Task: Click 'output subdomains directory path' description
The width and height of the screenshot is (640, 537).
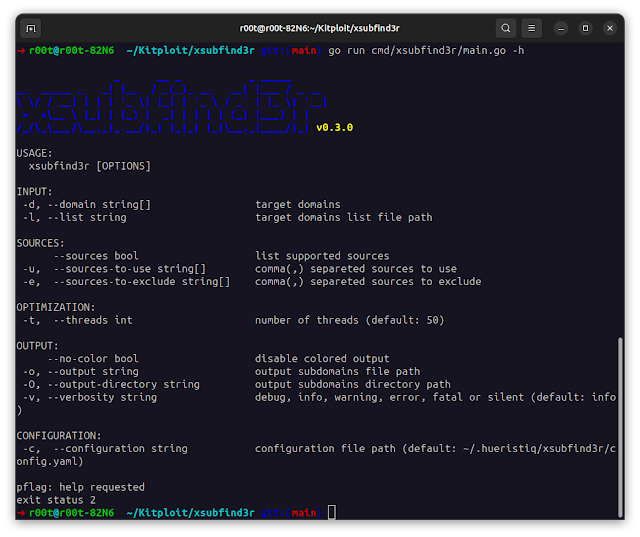Action: click(353, 384)
